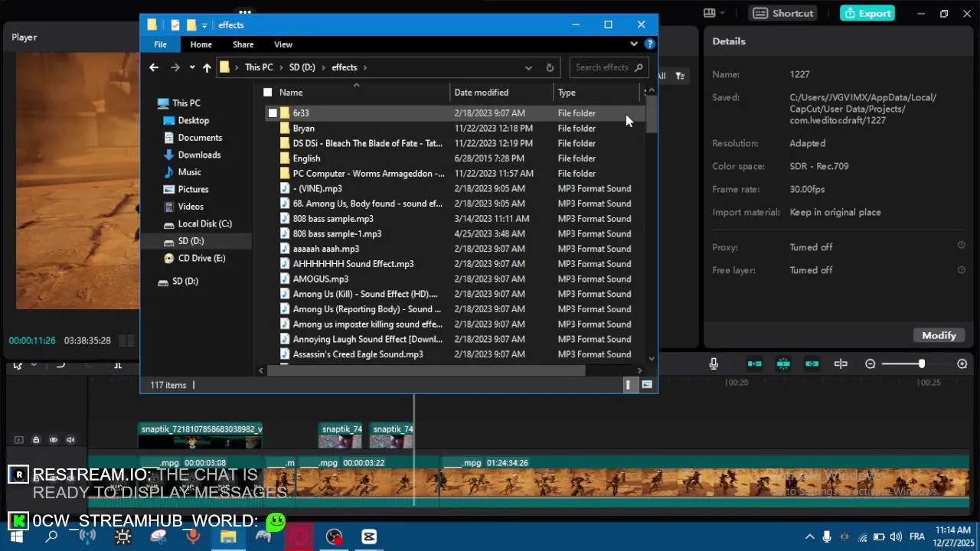The height and width of the screenshot is (551, 980).
Task: Open Explorer help question mark icon
Action: (x=650, y=44)
